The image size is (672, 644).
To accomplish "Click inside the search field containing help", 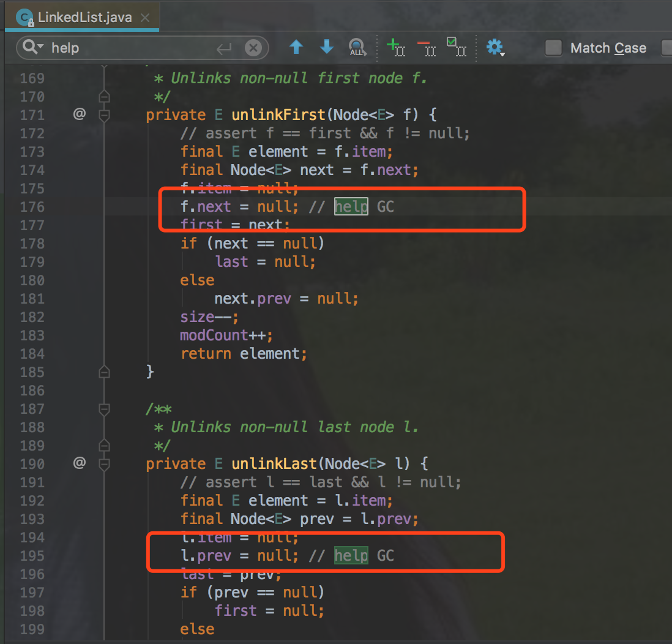I will pos(122,47).
